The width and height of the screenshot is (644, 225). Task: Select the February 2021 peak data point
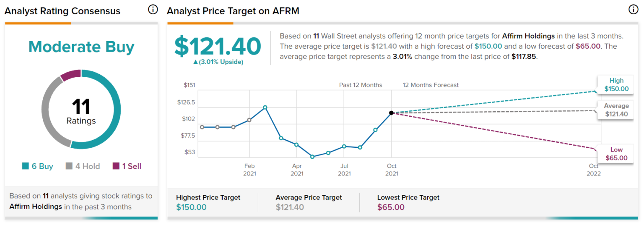pos(265,107)
